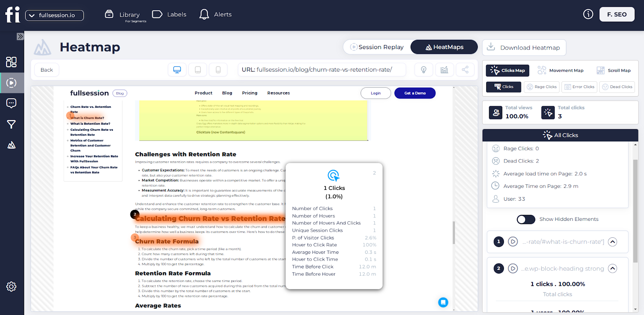The image size is (644, 315).
Task: Open the Alerts menu
Action: [x=216, y=14]
